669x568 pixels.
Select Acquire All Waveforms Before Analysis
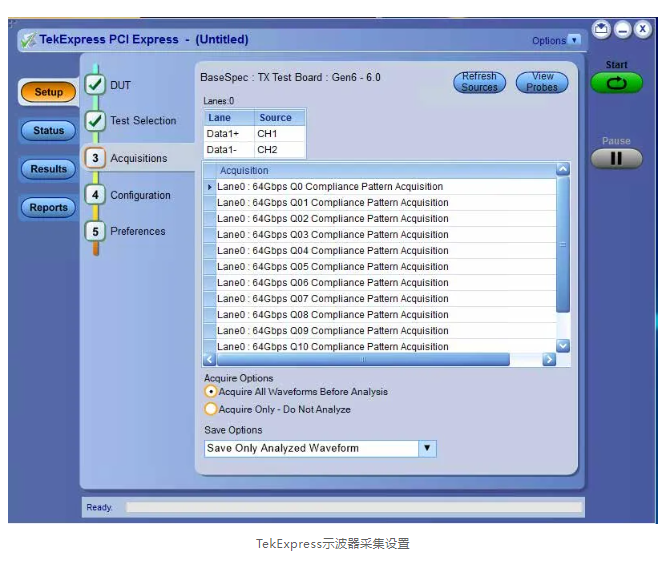click(211, 392)
